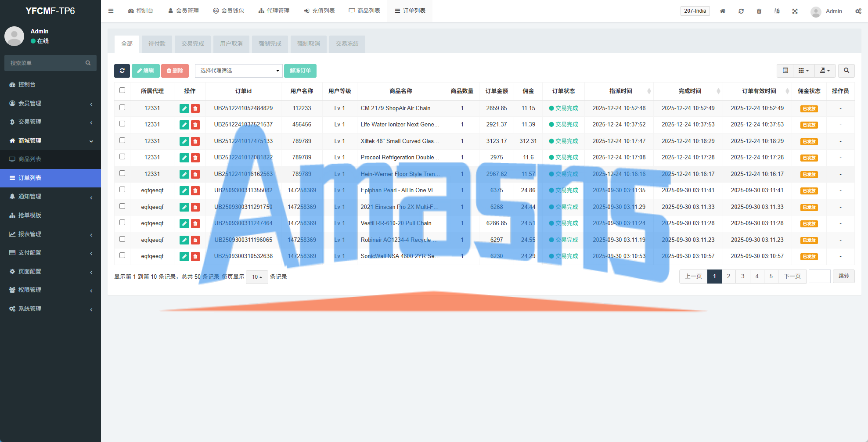Open the columns toggle dropdown
The width and height of the screenshot is (868, 442).
(804, 71)
